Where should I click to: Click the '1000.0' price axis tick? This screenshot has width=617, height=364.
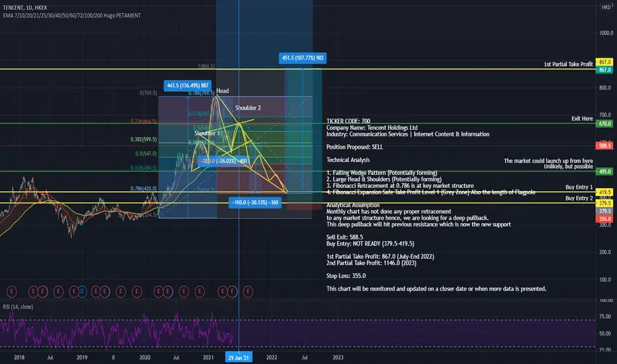606,33
